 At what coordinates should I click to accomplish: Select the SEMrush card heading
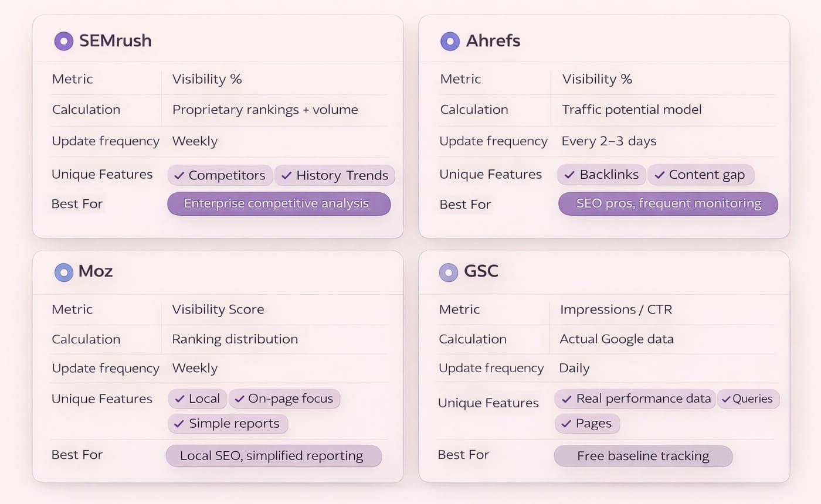tap(115, 41)
